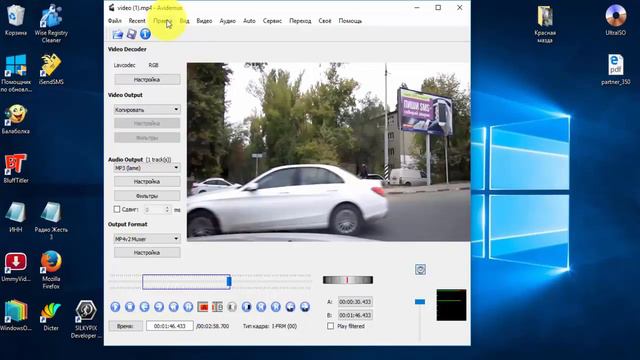Set selection start marker A
Image resolution: width=640 pixels, height=360 pixels.
pos(203,307)
